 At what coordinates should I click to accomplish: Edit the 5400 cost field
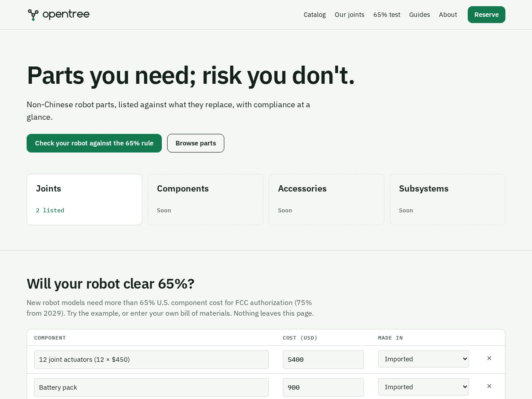[323, 360]
